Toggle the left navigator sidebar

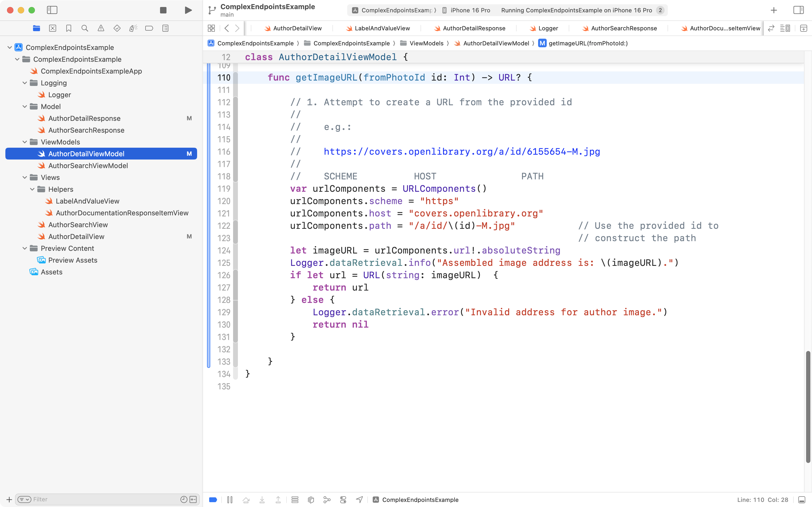point(52,10)
